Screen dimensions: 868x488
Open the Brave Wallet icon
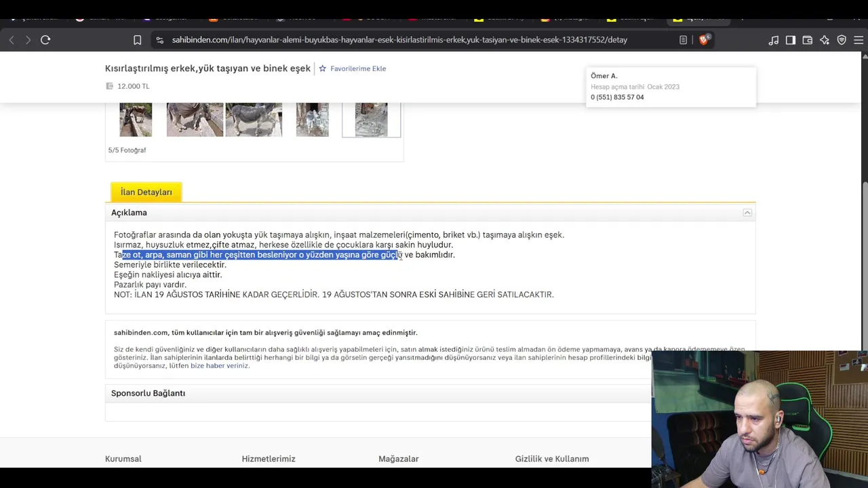coord(808,40)
